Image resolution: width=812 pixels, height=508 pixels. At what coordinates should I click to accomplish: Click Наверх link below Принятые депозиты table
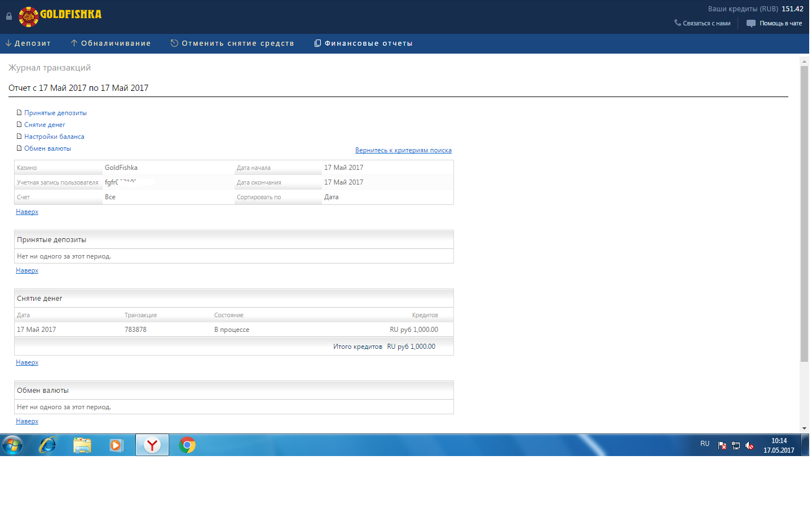[x=27, y=270]
